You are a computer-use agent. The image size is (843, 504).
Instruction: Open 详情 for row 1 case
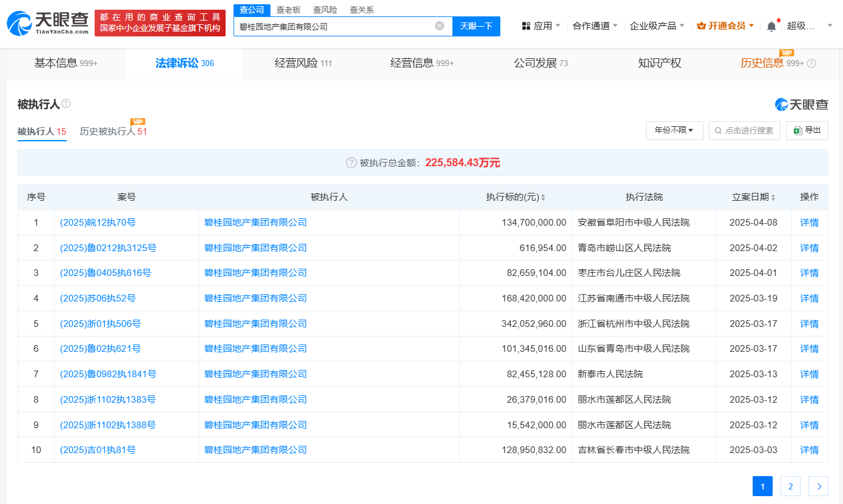click(x=809, y=223)
